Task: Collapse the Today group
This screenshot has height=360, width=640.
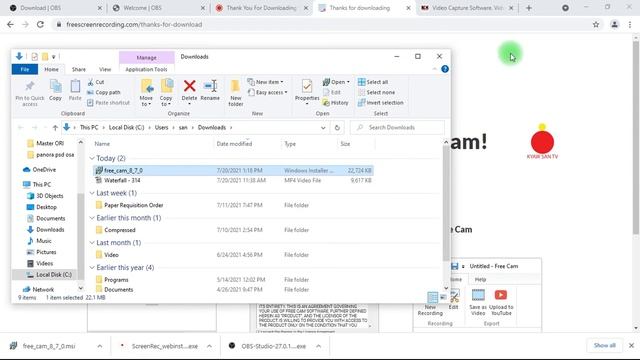Action: click(x=92, y=158)
